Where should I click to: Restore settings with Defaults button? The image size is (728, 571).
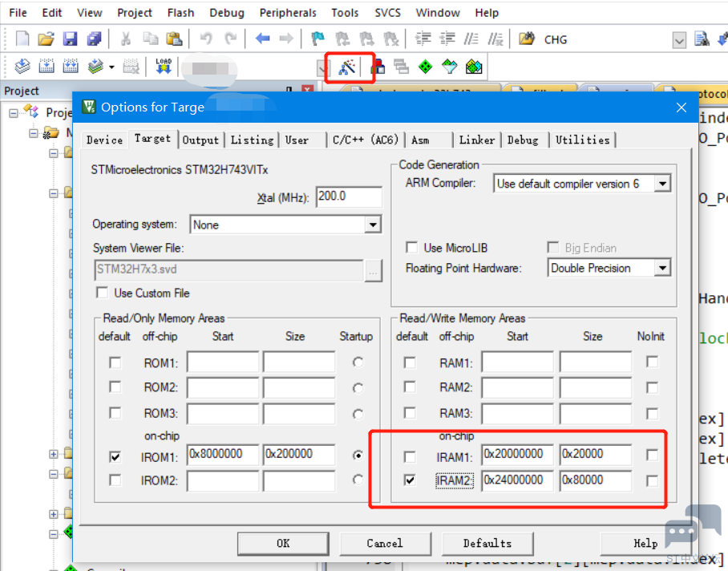pos(487,544)
